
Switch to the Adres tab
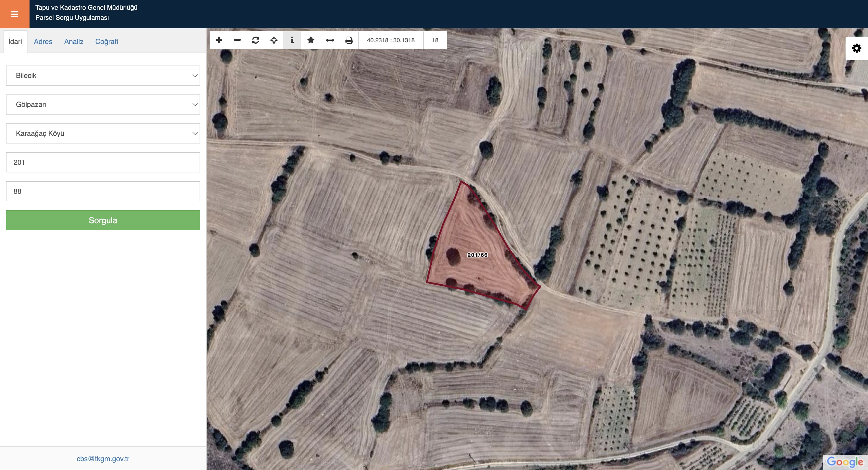[x=43, y=41]
